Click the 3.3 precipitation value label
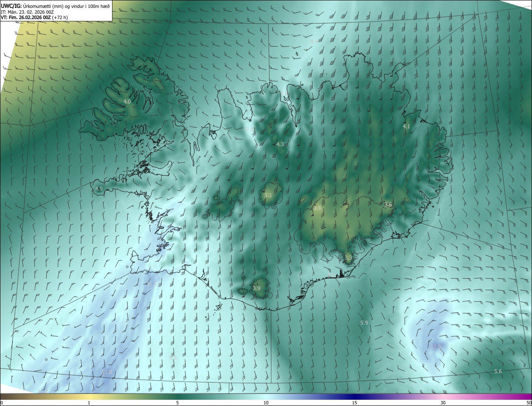 pyautogui.click(x=348, y=257)
